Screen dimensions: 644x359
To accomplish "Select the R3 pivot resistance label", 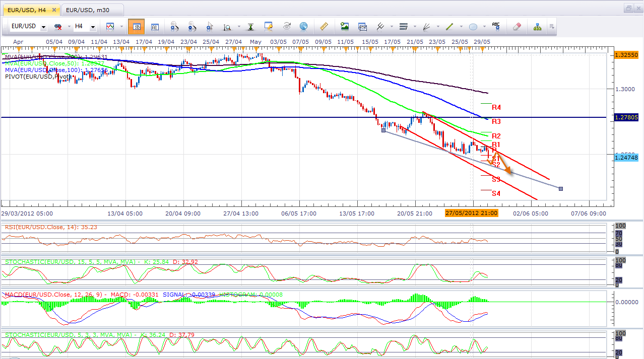I will [496, 121].
